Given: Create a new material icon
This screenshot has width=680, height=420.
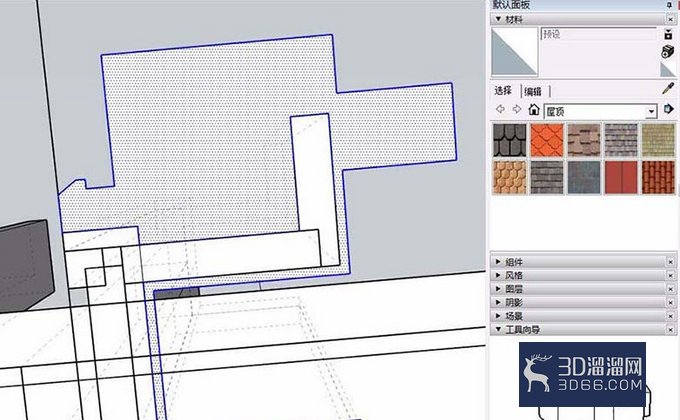Looking at the screenshot, I should pyautogui.click(x=668, y=51).
